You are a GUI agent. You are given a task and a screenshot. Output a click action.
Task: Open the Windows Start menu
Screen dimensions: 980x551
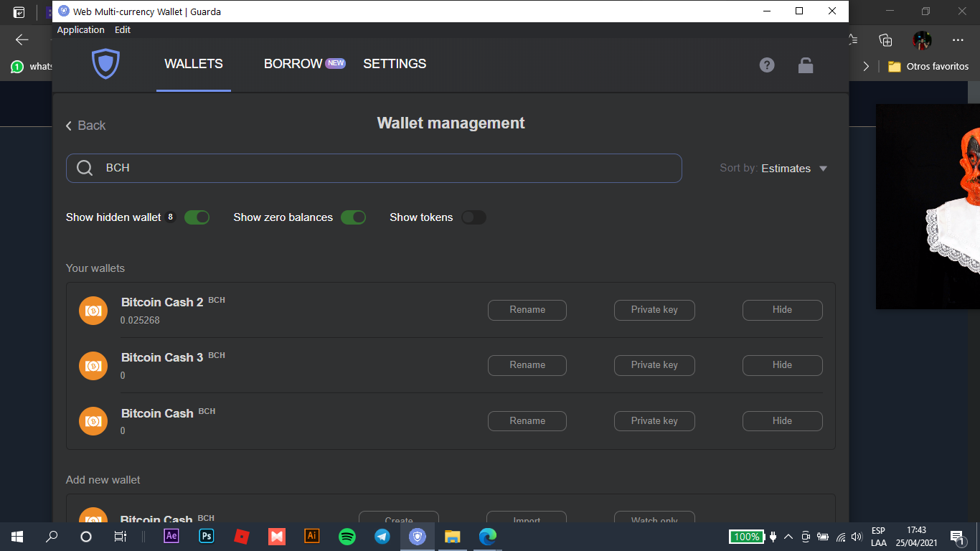coord(17,536)
